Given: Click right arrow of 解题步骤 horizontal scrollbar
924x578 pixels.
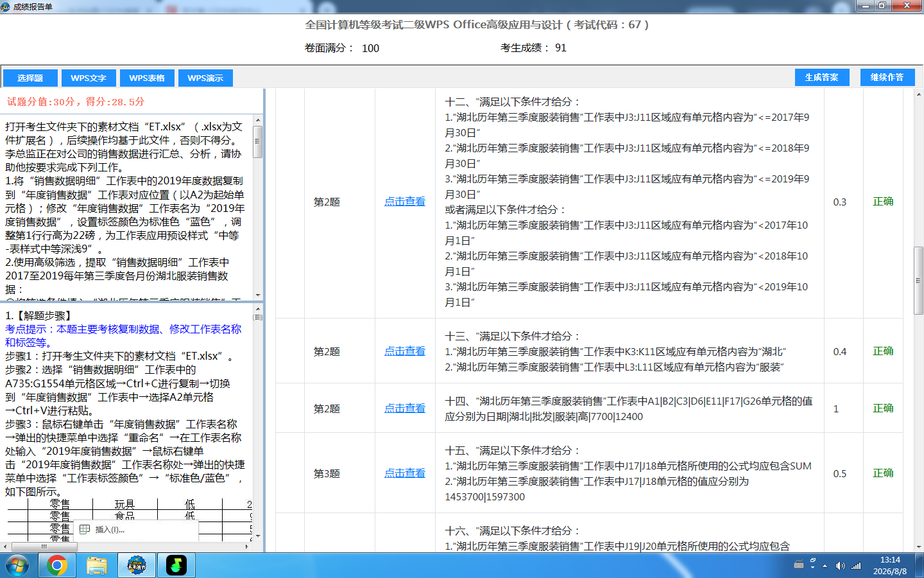Looking at the screenshot, I should [247, 547].
